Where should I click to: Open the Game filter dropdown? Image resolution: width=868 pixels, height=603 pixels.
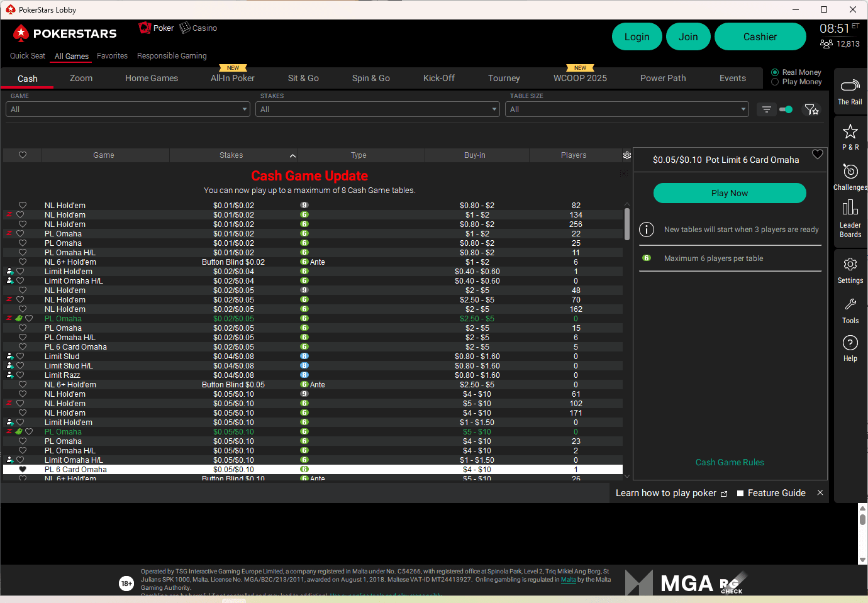pos(128,109)
